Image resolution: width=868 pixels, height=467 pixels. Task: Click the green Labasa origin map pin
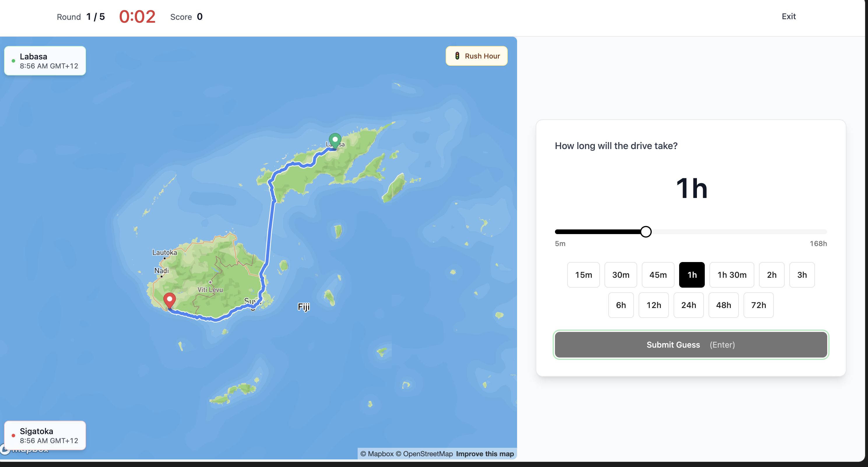[335, 140]
